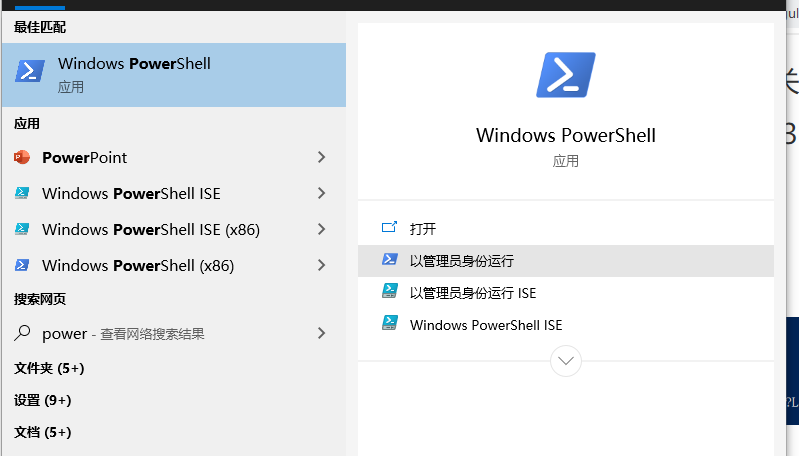Click the Windows PowerShell ISE list icon
The width and height of the screenshot is (799, 456).
22,193
